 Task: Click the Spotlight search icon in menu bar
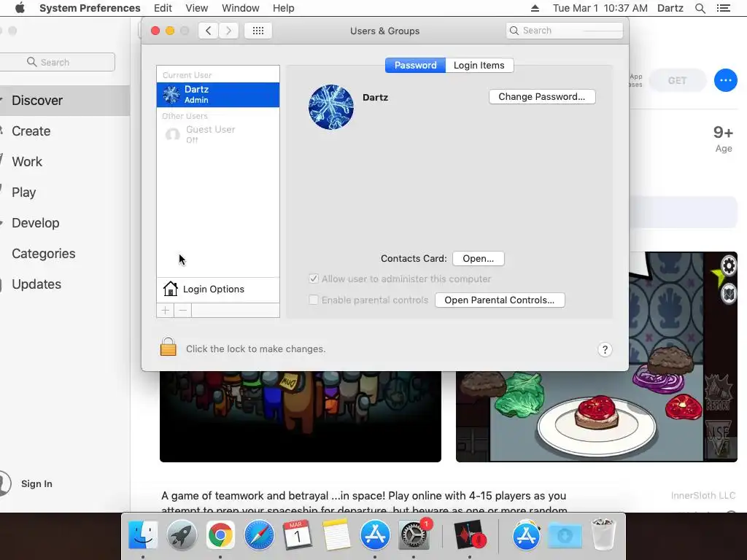tap(700, 8)
